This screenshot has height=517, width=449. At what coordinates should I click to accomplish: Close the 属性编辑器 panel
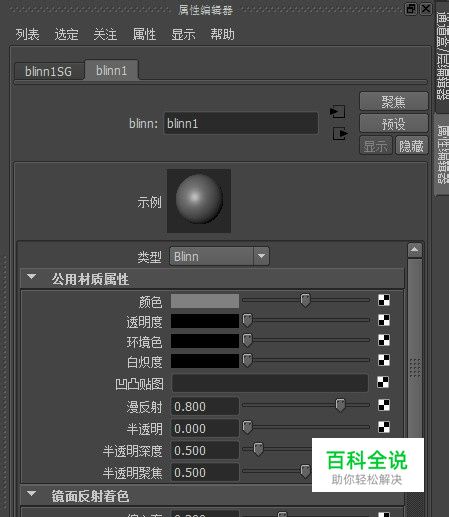coord(426,8)
